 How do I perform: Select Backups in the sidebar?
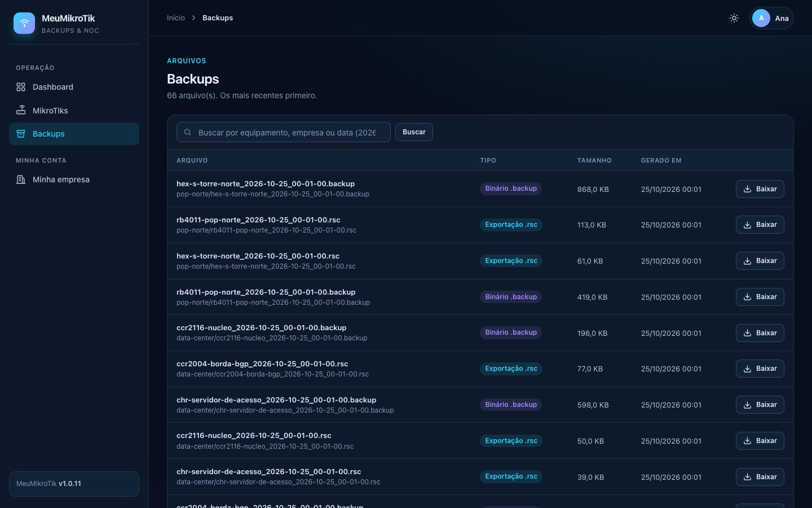point(74,134)
